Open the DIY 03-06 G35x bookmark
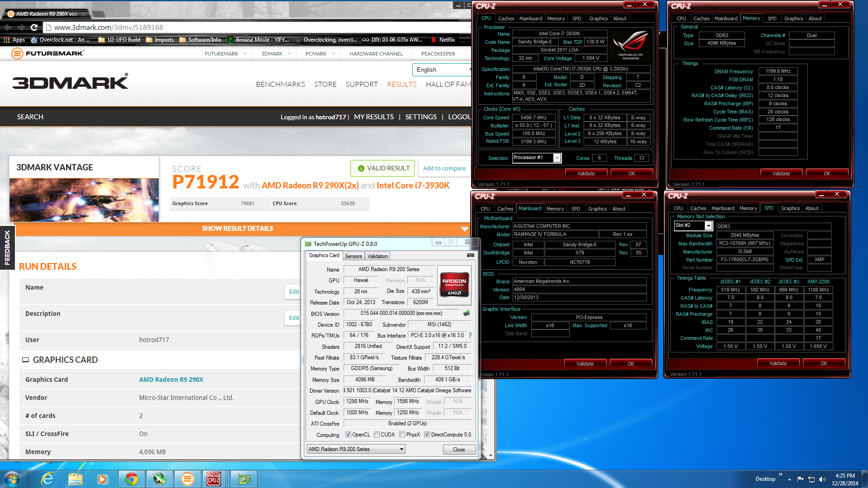868x488 pixels. (x=392, y=40)
